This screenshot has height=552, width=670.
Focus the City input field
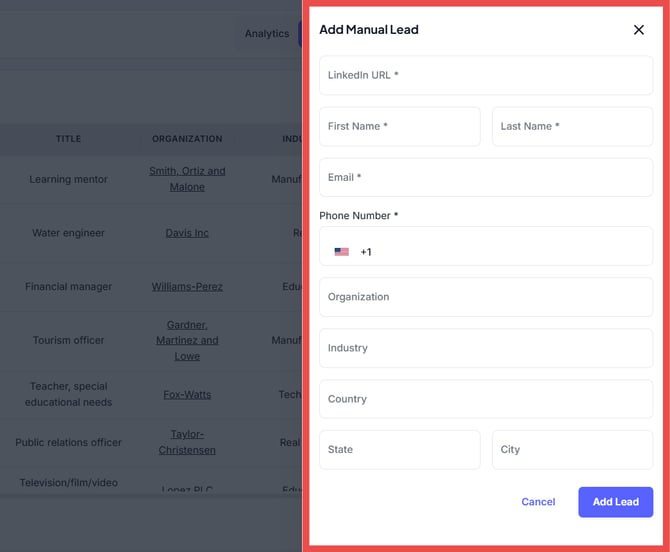click(572, 450)
